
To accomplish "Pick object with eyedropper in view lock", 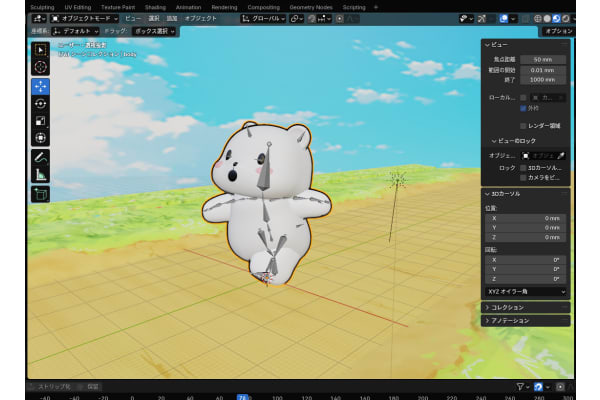I will [562, 156].
